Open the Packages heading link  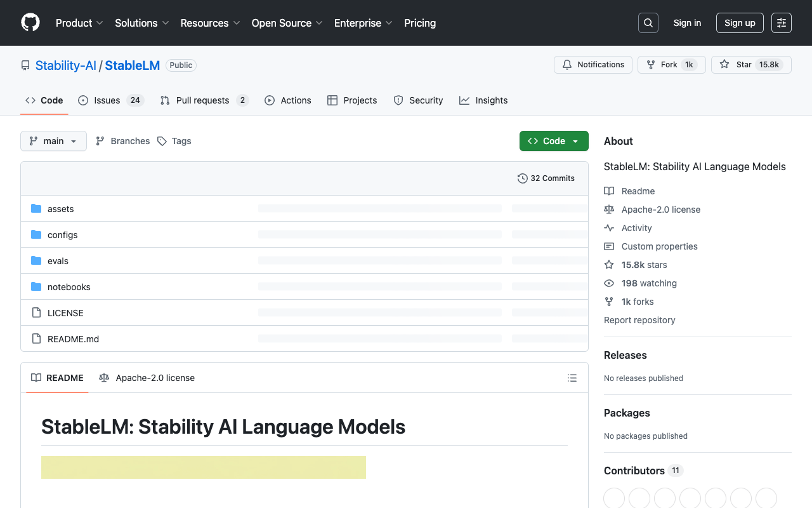(627, 413)
